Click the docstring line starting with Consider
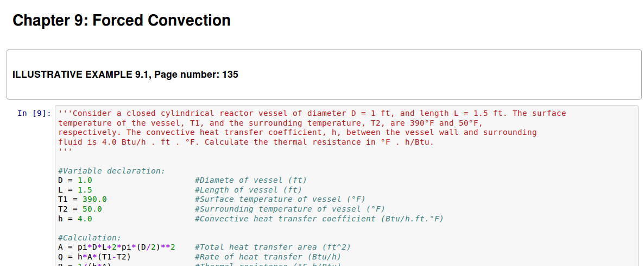 click(x=312, y=113)
